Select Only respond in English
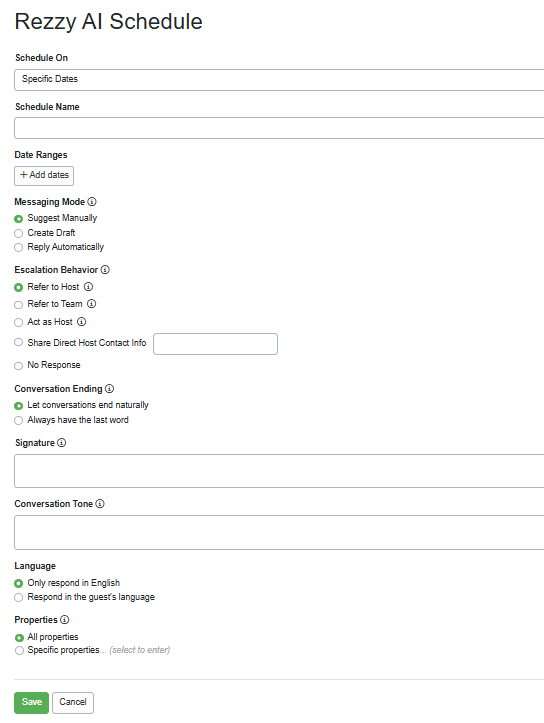 click(x=18, y=584)
